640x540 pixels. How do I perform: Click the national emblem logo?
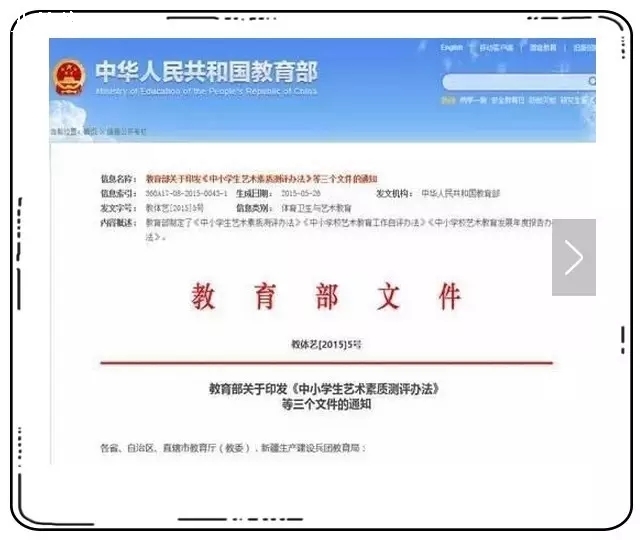70,78
